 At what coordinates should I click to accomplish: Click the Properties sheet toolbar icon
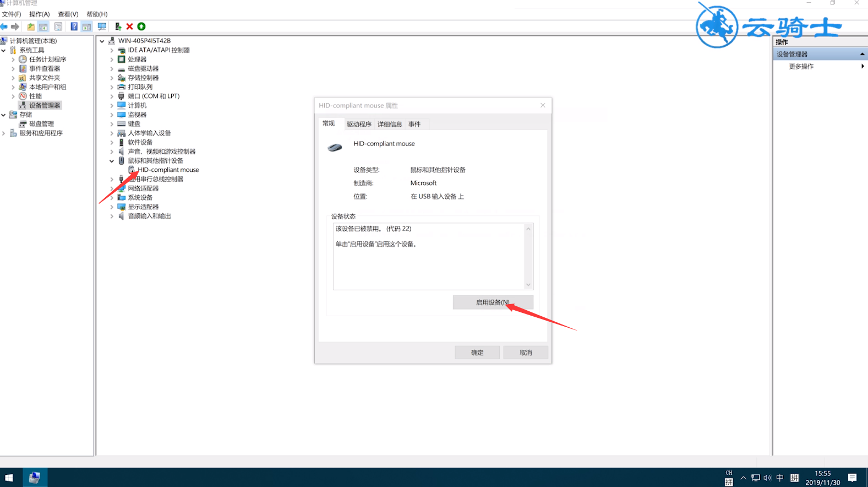point(58,26)
